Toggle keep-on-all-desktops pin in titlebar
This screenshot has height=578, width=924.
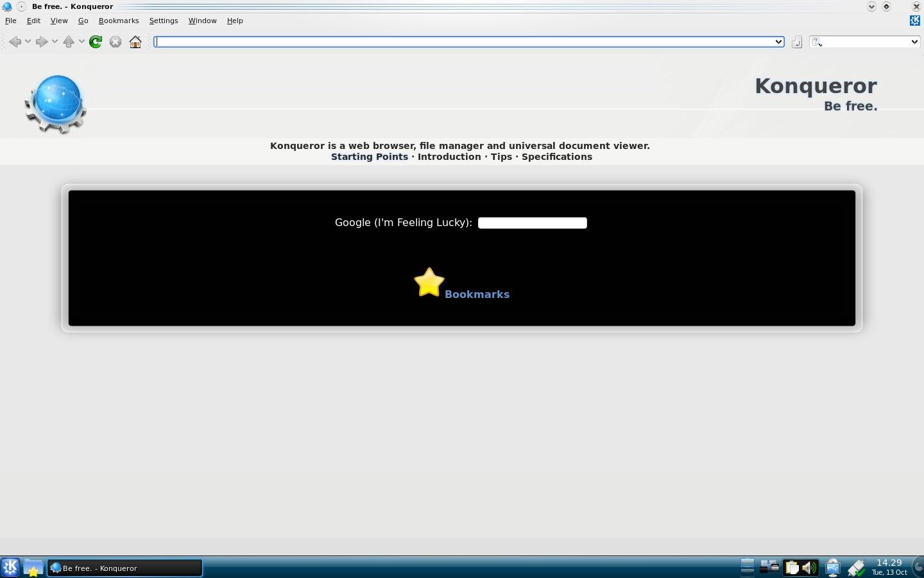(x=21, y=6)
